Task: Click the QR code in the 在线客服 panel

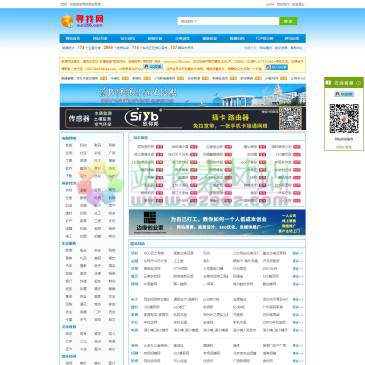Action: point(344,119)
